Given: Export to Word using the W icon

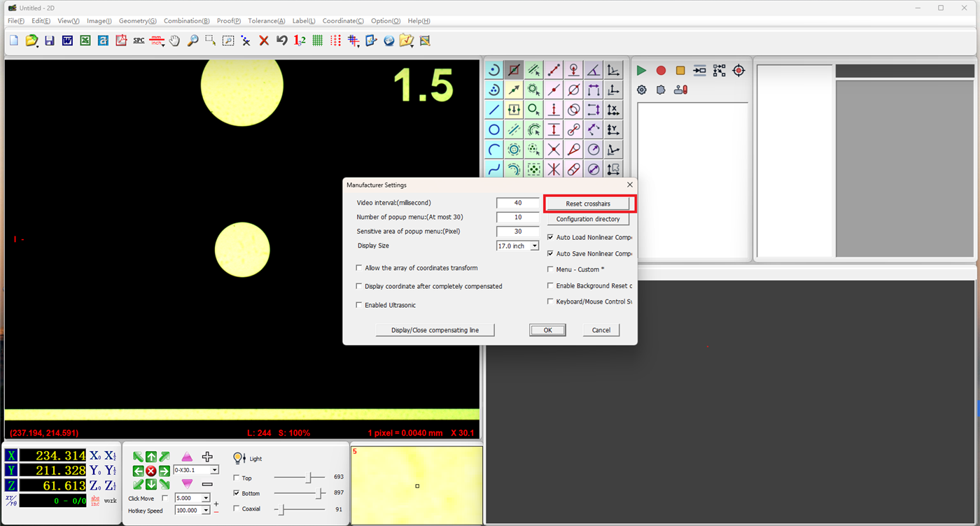Looking at the screenshot, I should click(67, 41).
